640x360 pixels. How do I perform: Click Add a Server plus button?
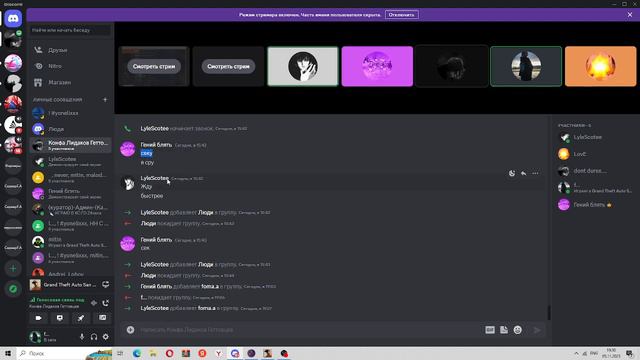pyautogui.click(x=13, y=269)
